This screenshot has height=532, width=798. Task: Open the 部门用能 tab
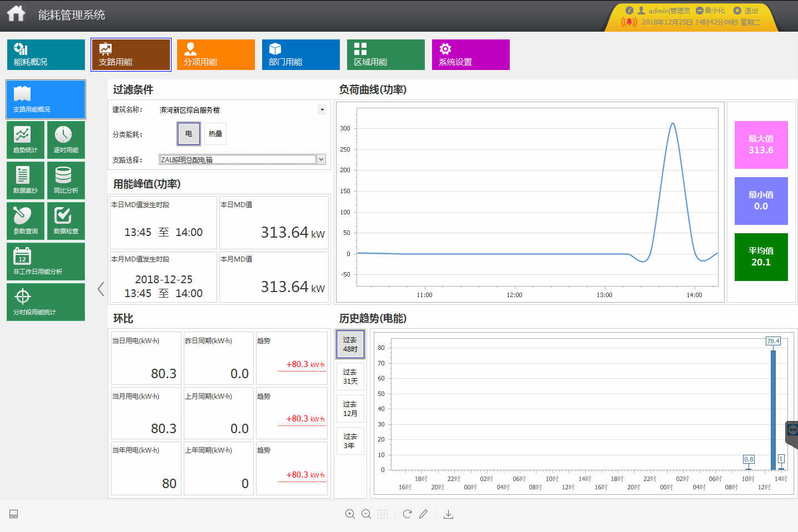pos(301,54)
